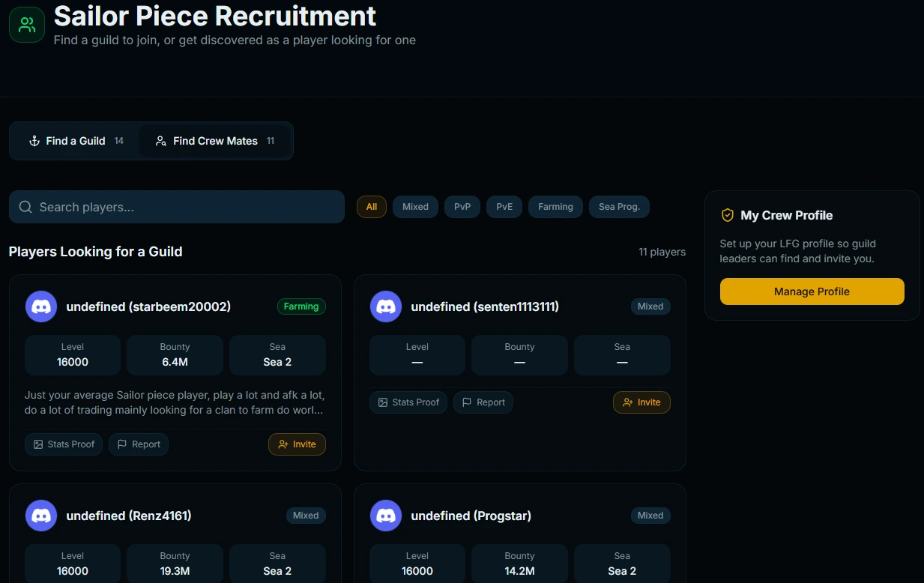Click senten1113111's Discord avatar
This screenshot has height=583, width=924.
click(386, 306)
